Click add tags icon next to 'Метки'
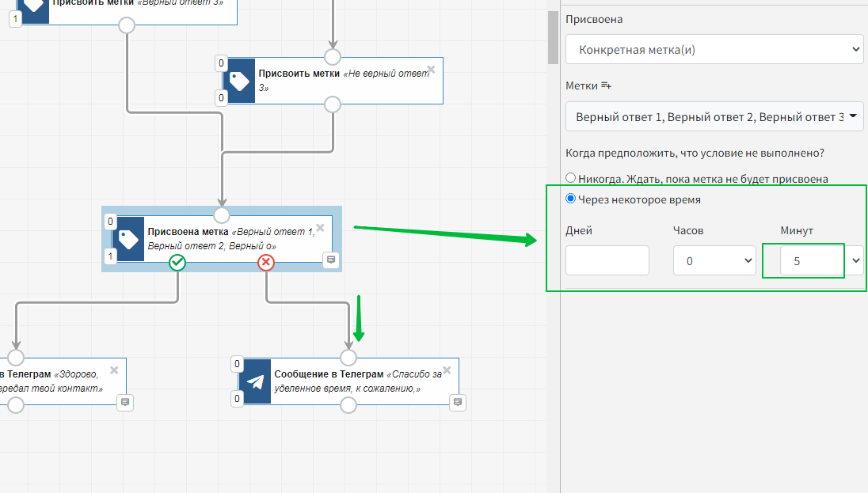 pyautogui.click(x=607, y=85)
